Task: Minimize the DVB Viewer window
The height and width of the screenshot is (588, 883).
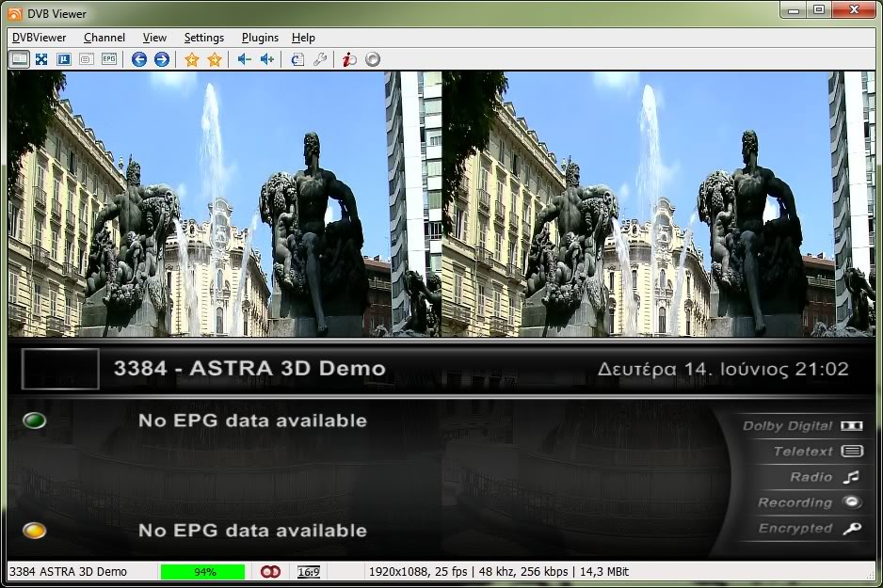Action: 794,9
